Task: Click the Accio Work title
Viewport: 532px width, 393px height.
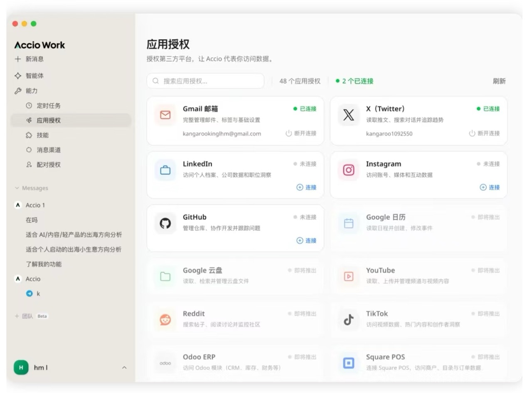Action: 40,45
